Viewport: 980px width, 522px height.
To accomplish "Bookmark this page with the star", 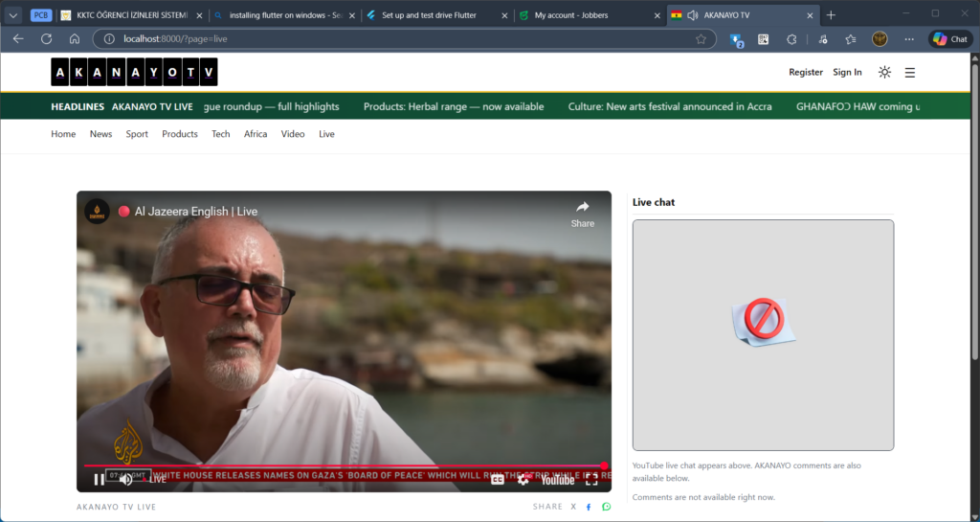I will pyautogui.click(x=702, y=38).
